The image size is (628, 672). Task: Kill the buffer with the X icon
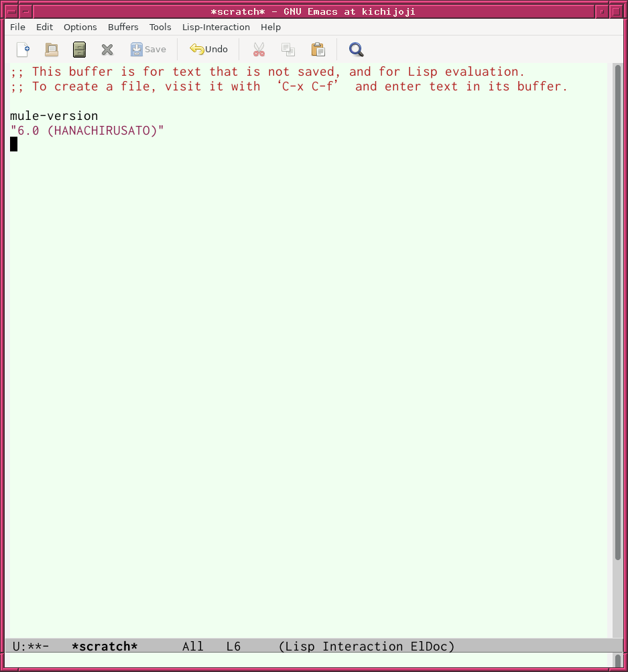pos(107,50)
